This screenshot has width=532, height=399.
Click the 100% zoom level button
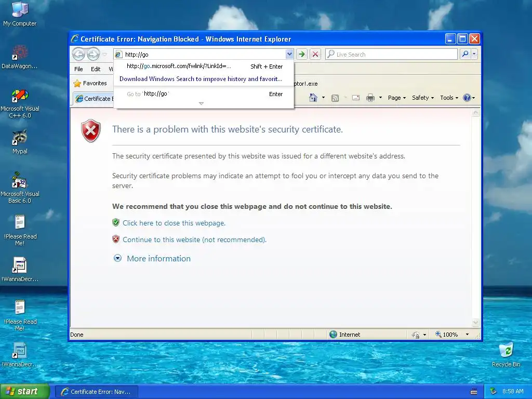[x=446, y=335]
